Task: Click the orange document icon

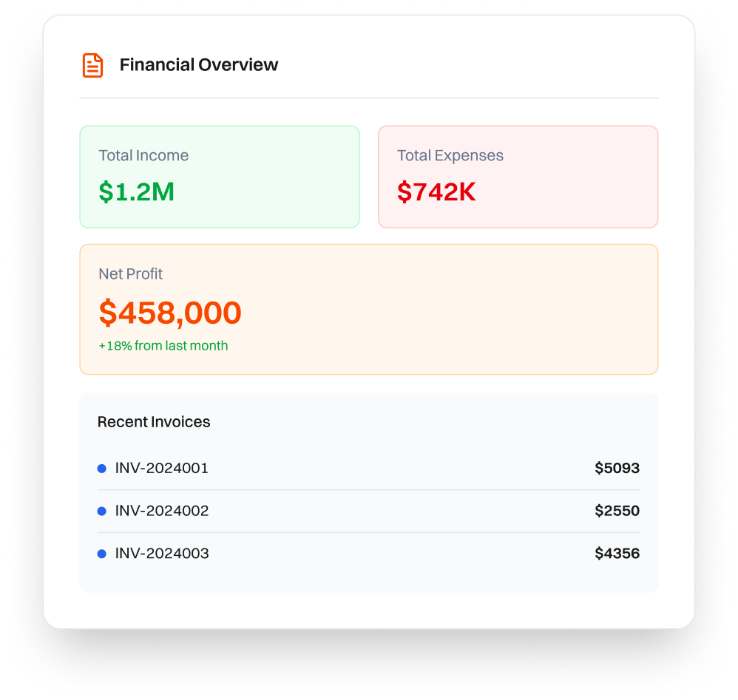Action: click(x=92, y=65)
